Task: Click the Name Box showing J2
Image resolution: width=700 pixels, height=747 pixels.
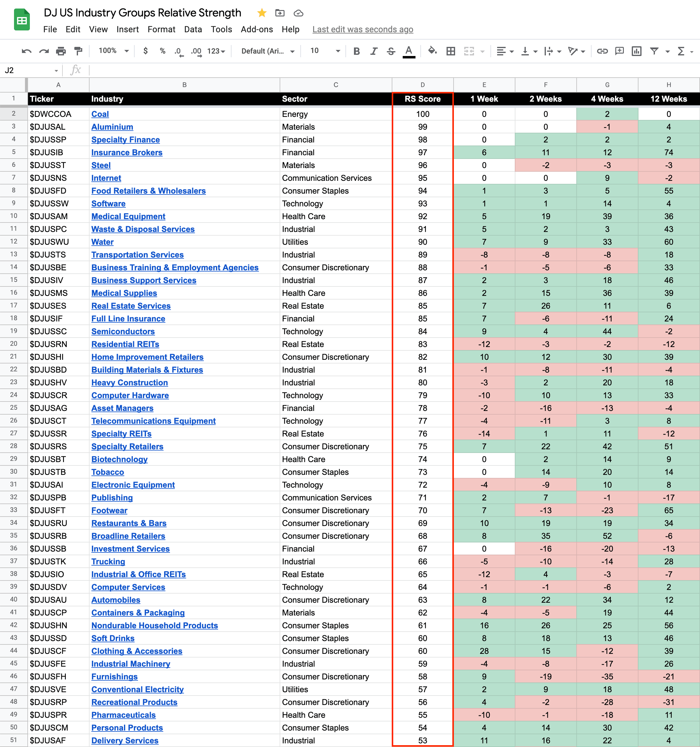Action: (31, 70)
